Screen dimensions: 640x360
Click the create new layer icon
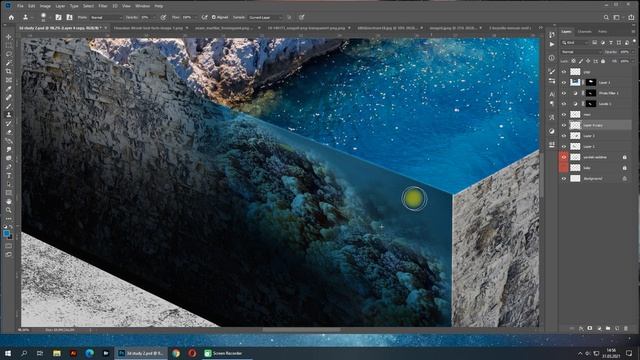click(617, 328)
